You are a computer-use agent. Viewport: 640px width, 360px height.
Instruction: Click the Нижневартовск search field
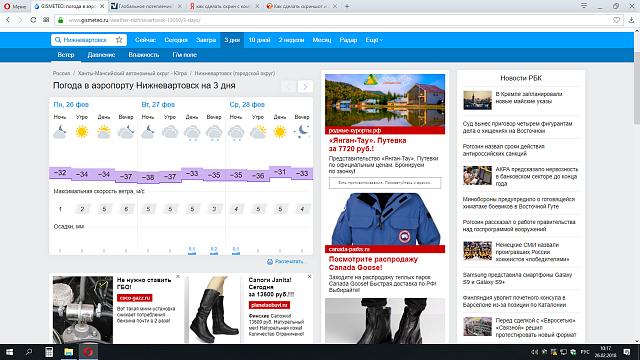point(85,40)
